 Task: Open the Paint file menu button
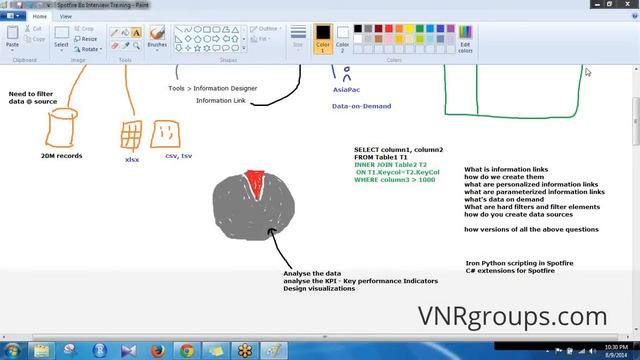(x=13, y=16)
